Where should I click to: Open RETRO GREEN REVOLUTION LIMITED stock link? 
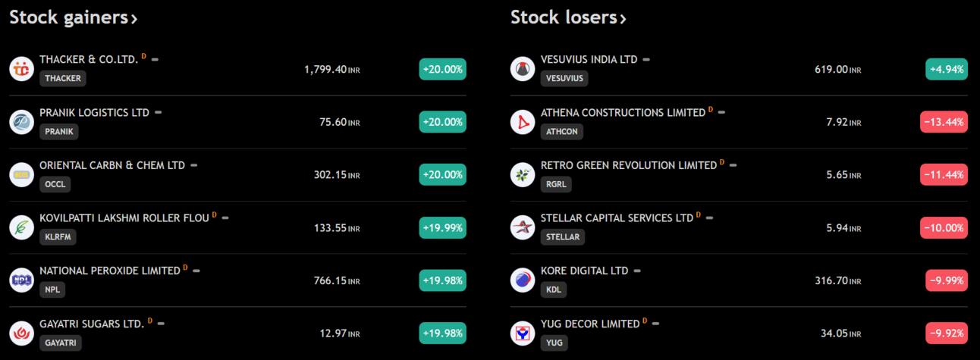[x=629, y=164]
